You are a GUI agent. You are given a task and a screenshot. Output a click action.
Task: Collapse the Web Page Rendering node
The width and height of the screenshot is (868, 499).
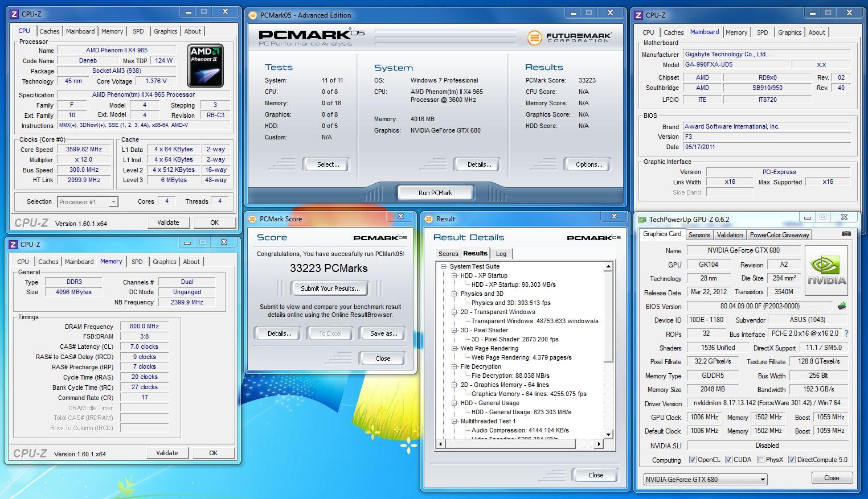pyautogui.click(x=455, y=348)
